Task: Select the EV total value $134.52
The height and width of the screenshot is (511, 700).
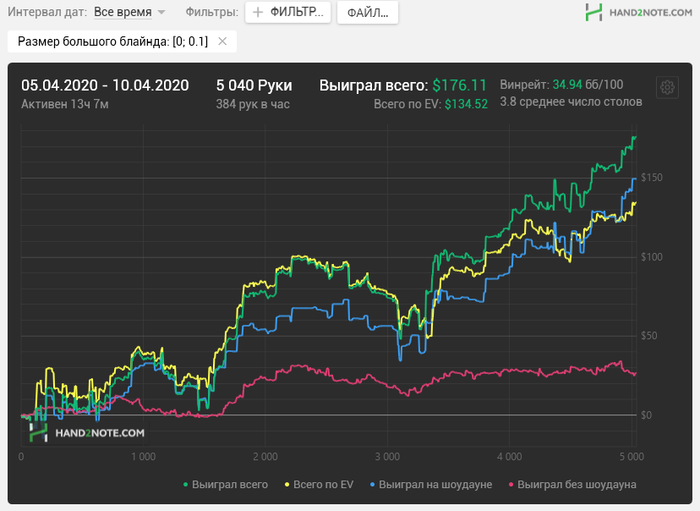Action: pos(466,104)
